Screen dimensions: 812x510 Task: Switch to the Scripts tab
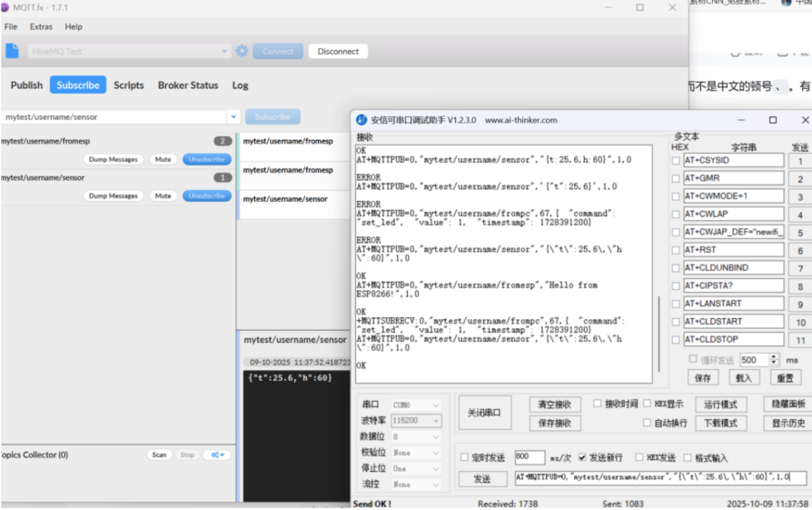[128, 85]
